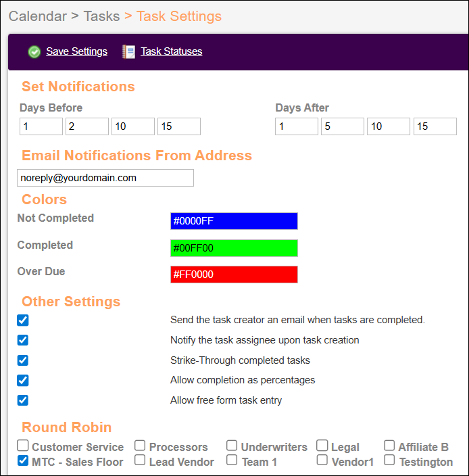This screenshot has width=469, height=476.
Task: Click 'Notify the task assignee upon task creation' text
Action: 265,340
